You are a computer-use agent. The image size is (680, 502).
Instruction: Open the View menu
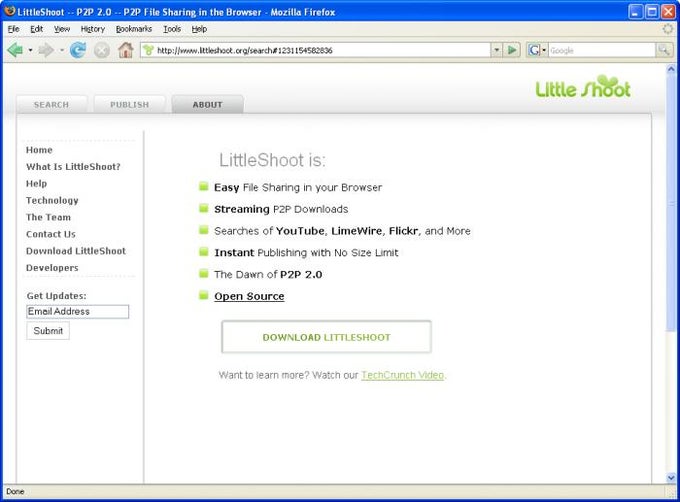62,29
